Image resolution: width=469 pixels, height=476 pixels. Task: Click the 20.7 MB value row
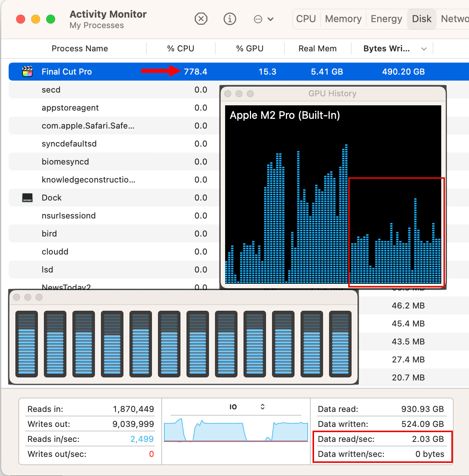click(408, 377)
